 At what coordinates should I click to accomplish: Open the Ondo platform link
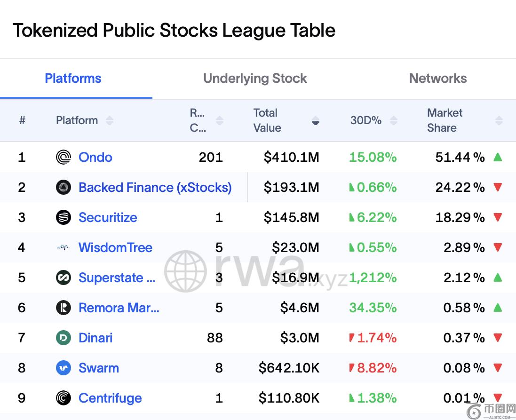click(x=95, y=157)
